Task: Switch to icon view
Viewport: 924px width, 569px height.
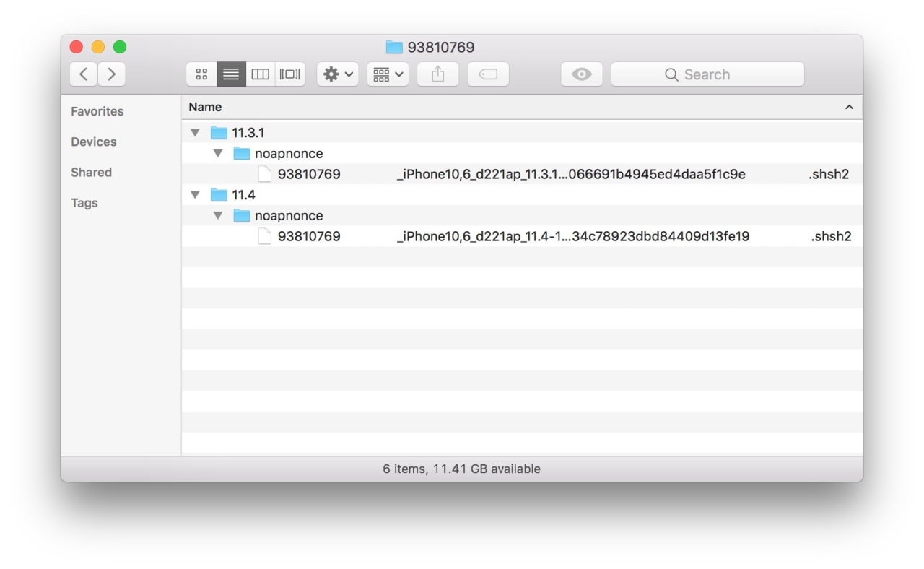Action: tap(201, 74)
